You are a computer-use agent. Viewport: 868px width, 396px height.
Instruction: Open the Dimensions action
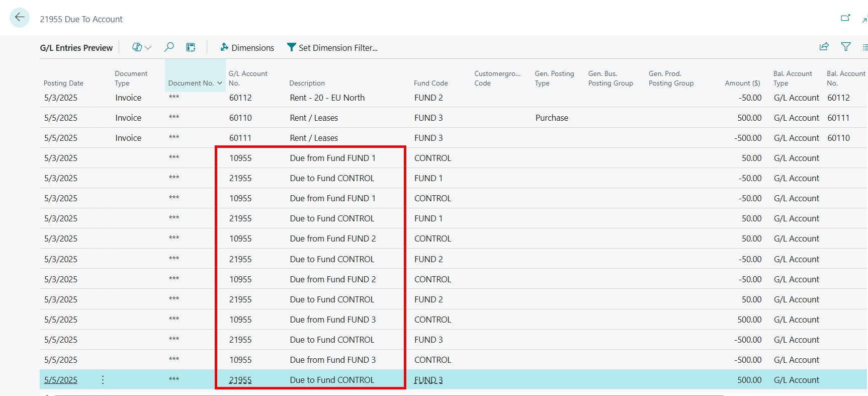pos(247,48)
